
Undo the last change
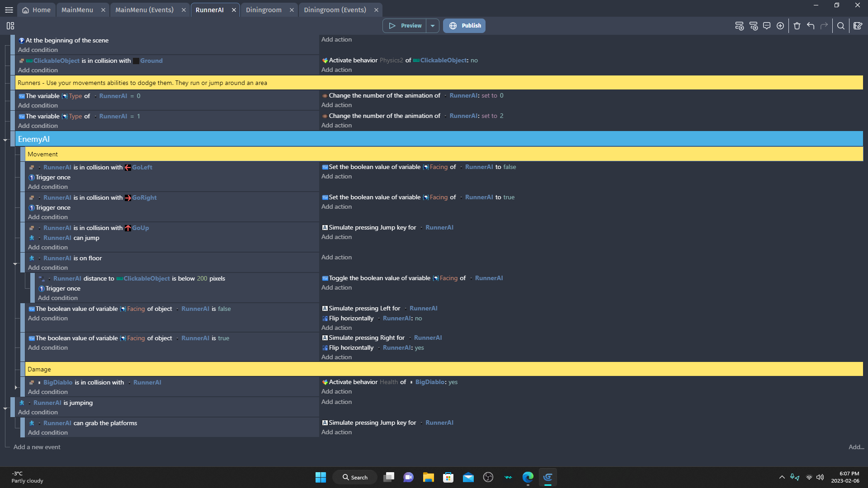[811, 26]
